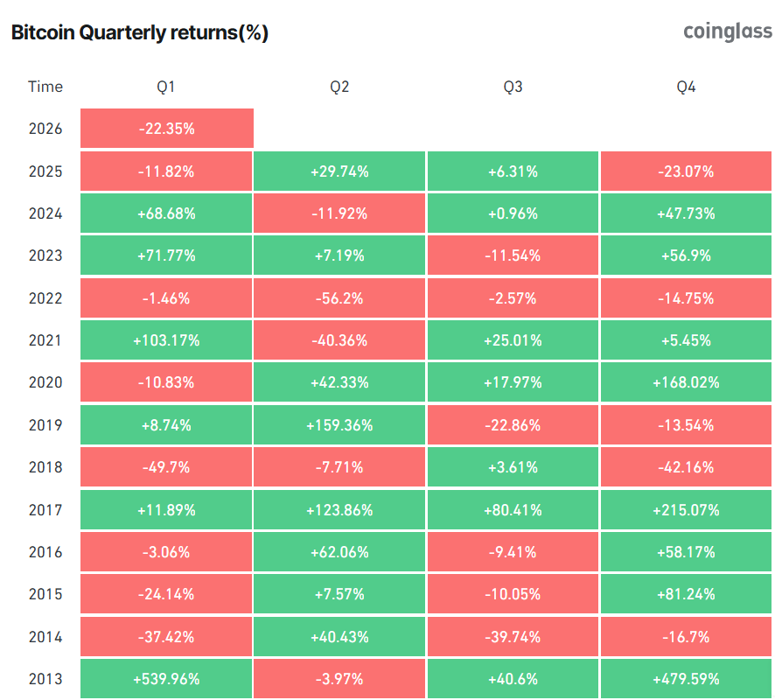Click the 2013 row year label
775x700 pixels.
45,679
